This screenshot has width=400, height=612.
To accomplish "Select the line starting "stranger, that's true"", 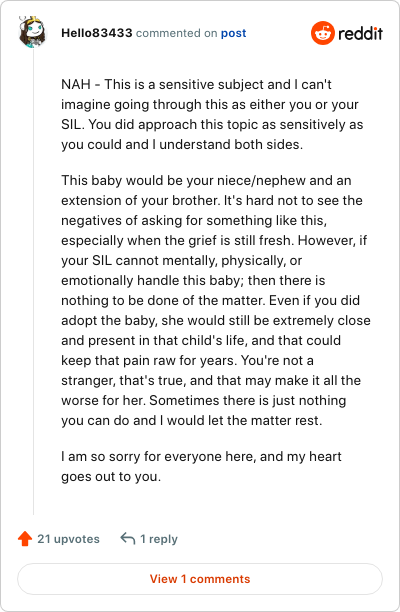I will 211,381.
